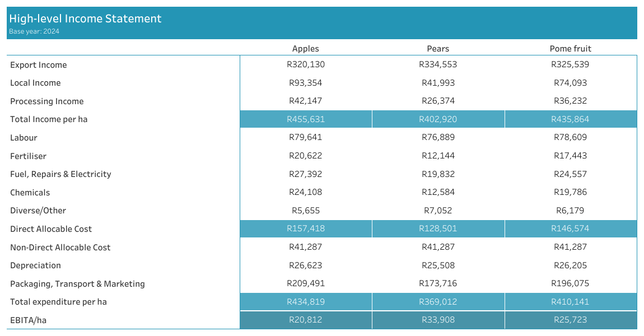Click the High-level Income Statement title
Image resolution: width=644 pixels, height=336 pixels.
pyautogui.click(x=85, y=18)
